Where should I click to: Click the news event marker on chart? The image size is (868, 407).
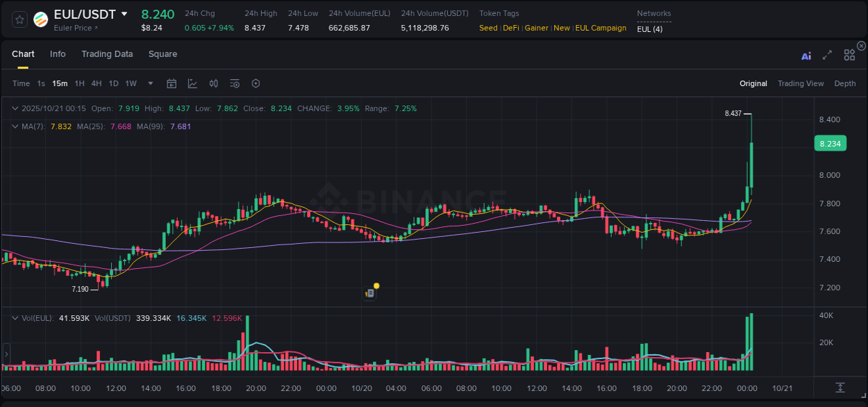(x=370, y=294)
